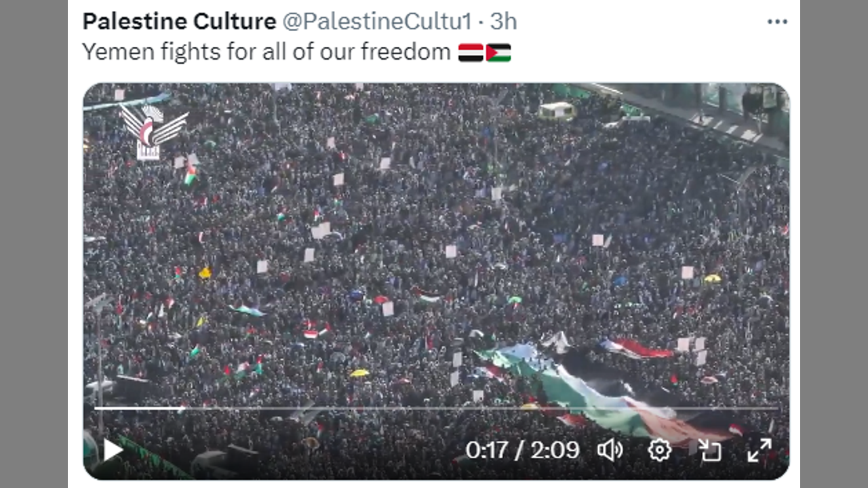Seek to the unplayed part of progress bar
Screen dimensions: 868x488
click(480, 408)
